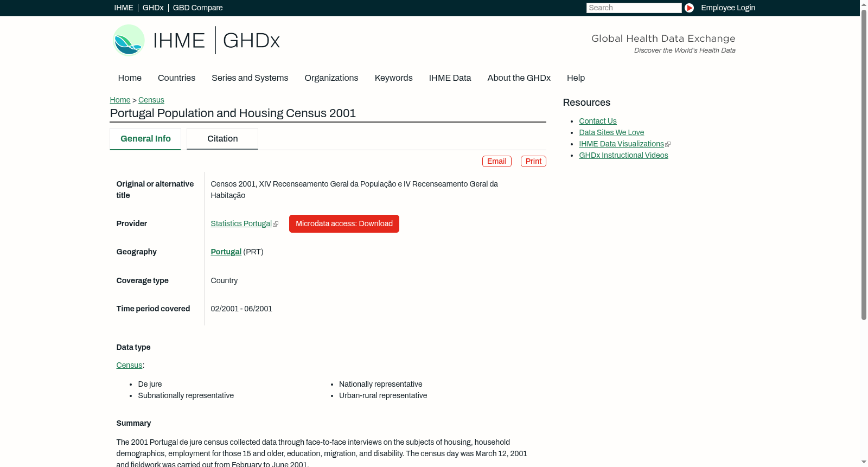Click the Print button
868x467 pixels.
point(533,161)
